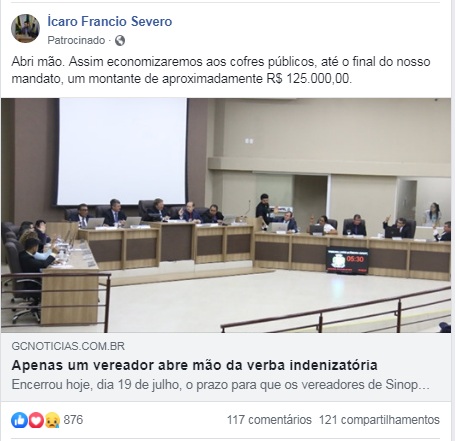Open Ícaro Francio Severo profile picture
457x441 pixels.
click(25, 28)
